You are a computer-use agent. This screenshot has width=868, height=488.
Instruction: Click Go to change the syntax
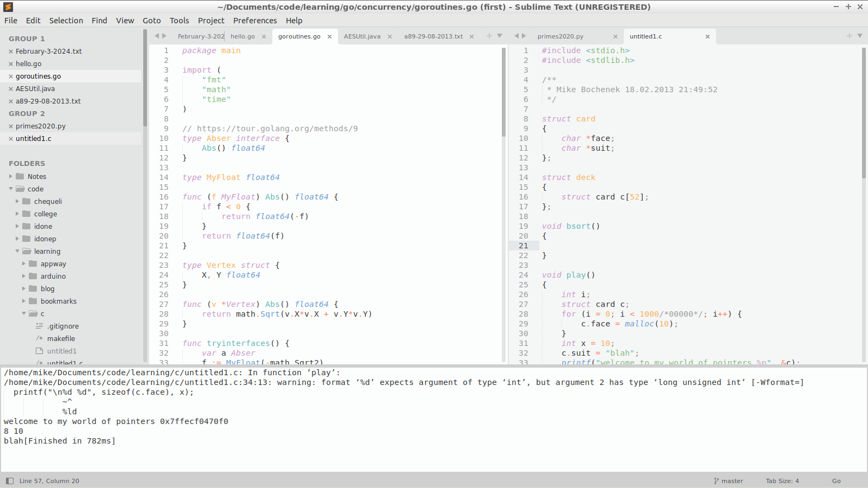click(836, 480)
